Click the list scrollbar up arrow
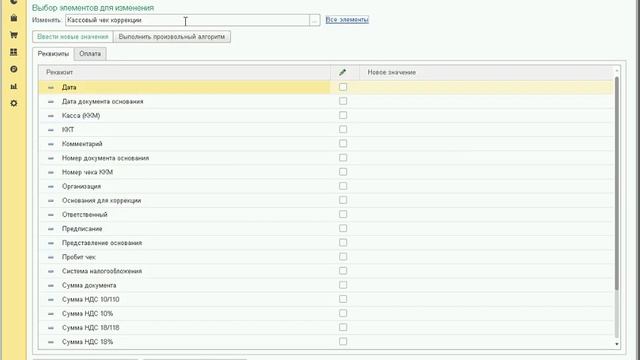640x360 pixels. coord(617,71)
